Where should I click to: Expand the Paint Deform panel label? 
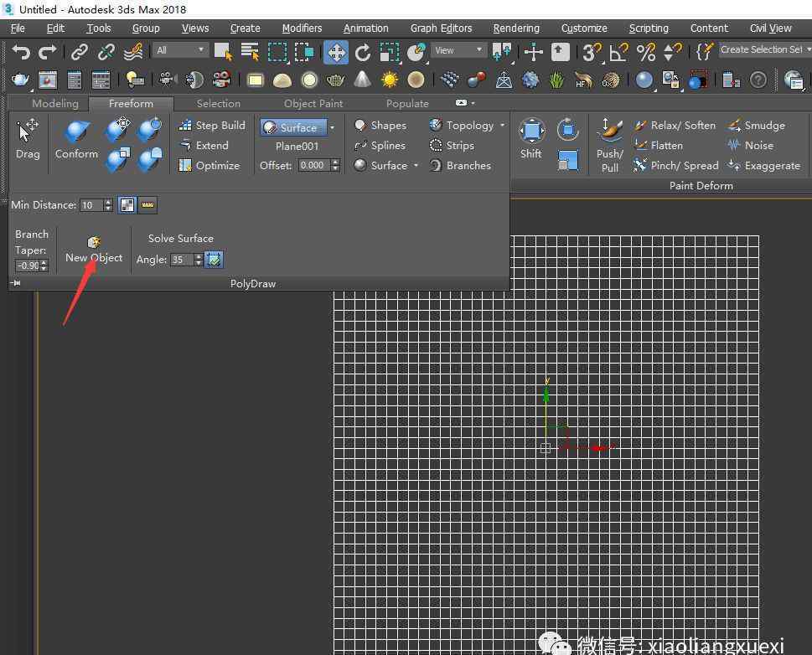(701, 185)
